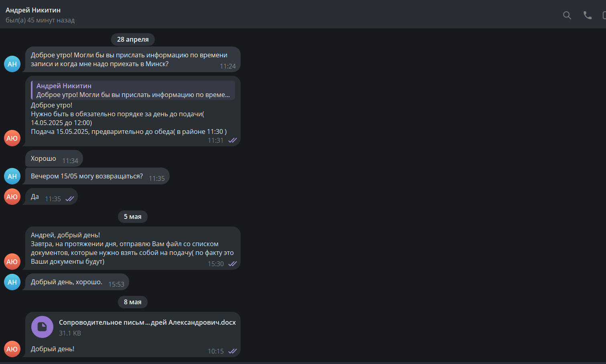The image size is (606, 364).
Task: Click the '28 апреля' date badge
Action: 133,39
